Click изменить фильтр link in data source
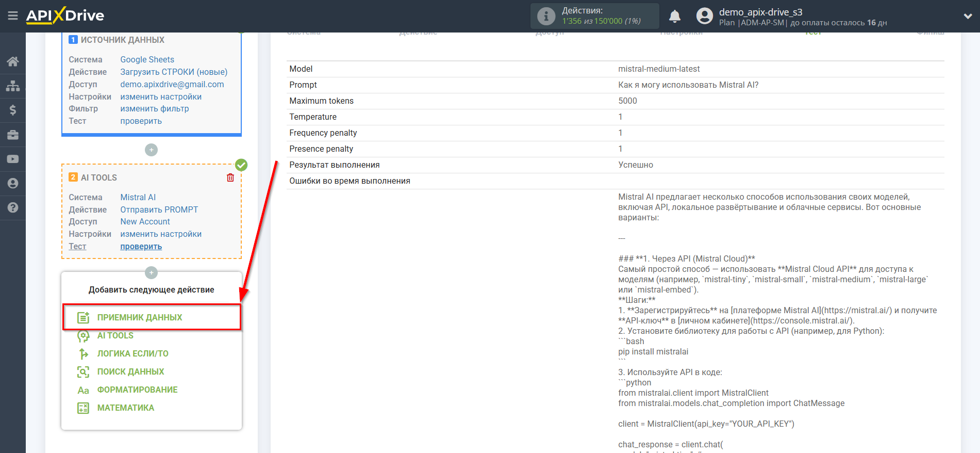Image resolution: width=980 pixels, height=453 pixels. click(154, 109)
